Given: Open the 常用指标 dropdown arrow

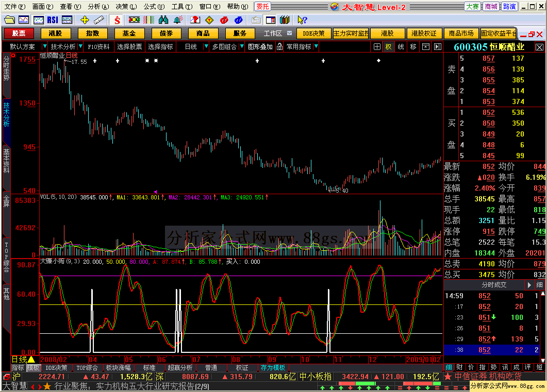Looking at the screenshot, I should coord(316,46).
